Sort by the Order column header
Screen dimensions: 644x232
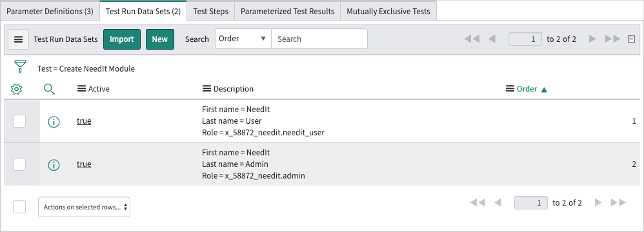tap(527, 89)
